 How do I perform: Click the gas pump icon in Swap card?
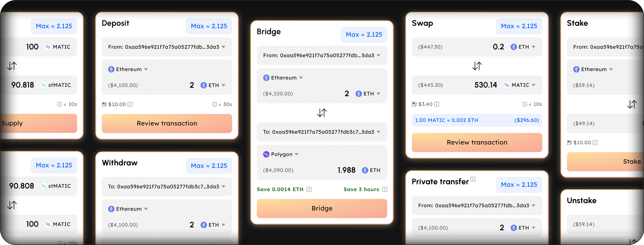414,104
